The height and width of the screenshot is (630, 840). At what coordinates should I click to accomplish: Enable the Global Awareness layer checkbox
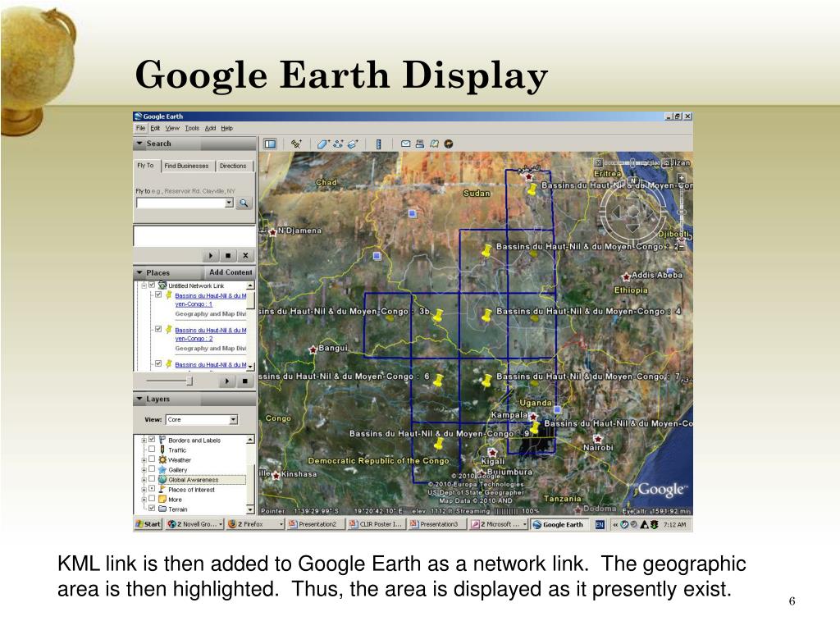coord(152,479)
